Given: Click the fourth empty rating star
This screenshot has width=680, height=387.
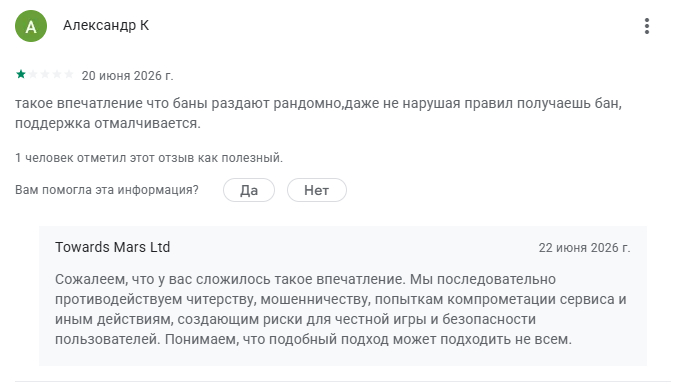Looking at the screenshot, I should point(57,74).
